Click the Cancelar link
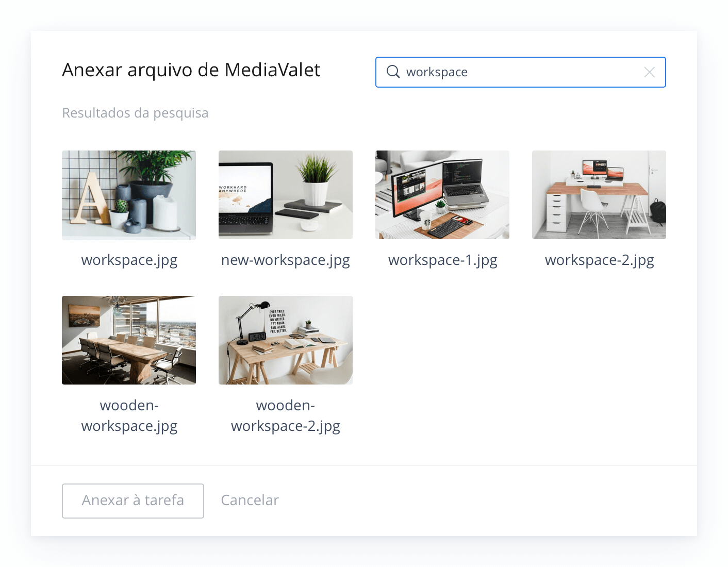This screenshot has width=728, height=567. pos(250,501)
